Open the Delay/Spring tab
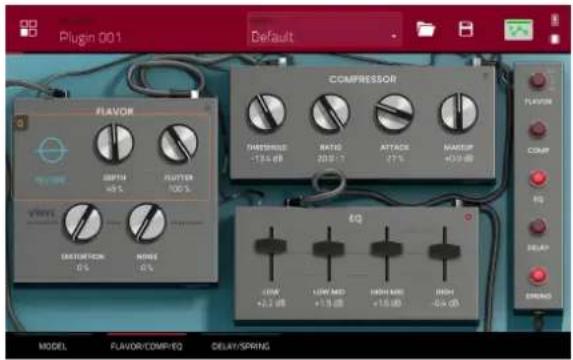Viewport: 573px width, 360px height. (x=241, y=346)
